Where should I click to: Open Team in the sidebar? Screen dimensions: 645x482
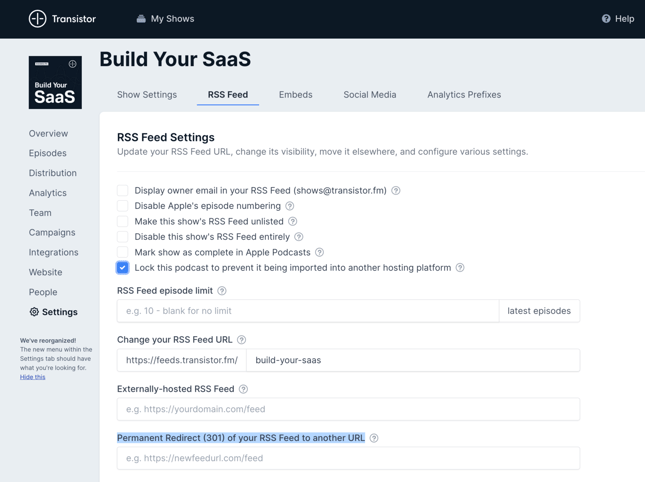click(x=40, y=213)
